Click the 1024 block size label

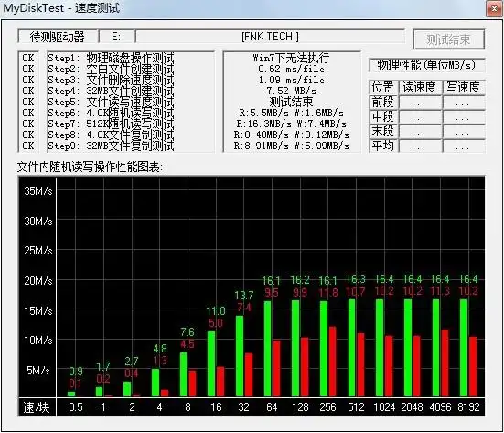[384, 407]
